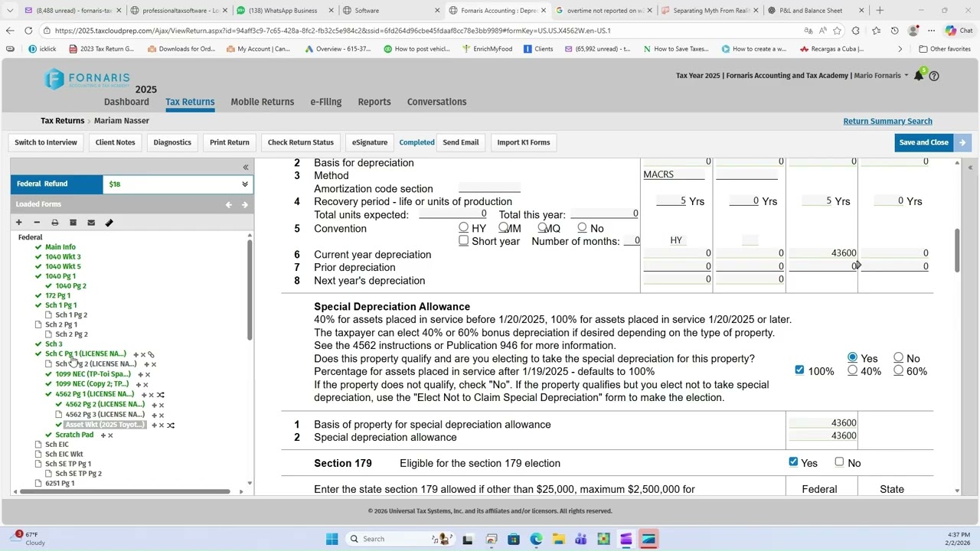Image resolution: width=980 pixels, height=551 pixels.
Task: Click the forms tree horizontal scrollbar
Action: 124,491
